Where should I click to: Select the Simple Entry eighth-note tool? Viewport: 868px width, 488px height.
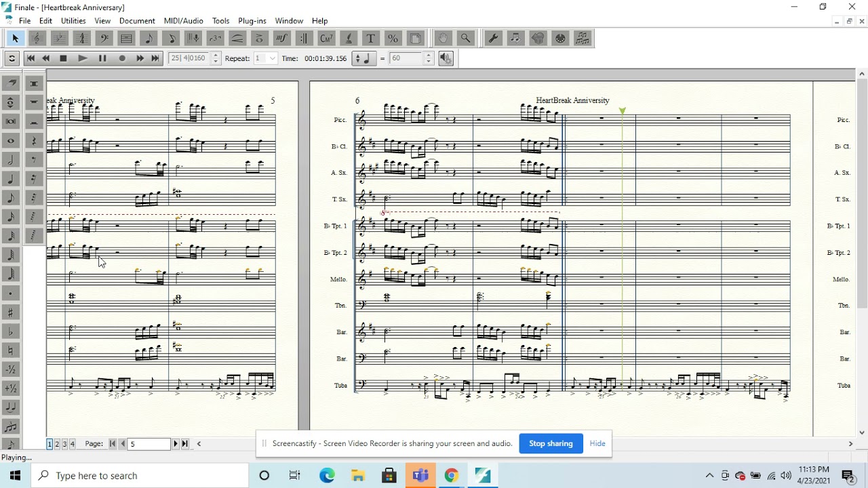point(149,39)
